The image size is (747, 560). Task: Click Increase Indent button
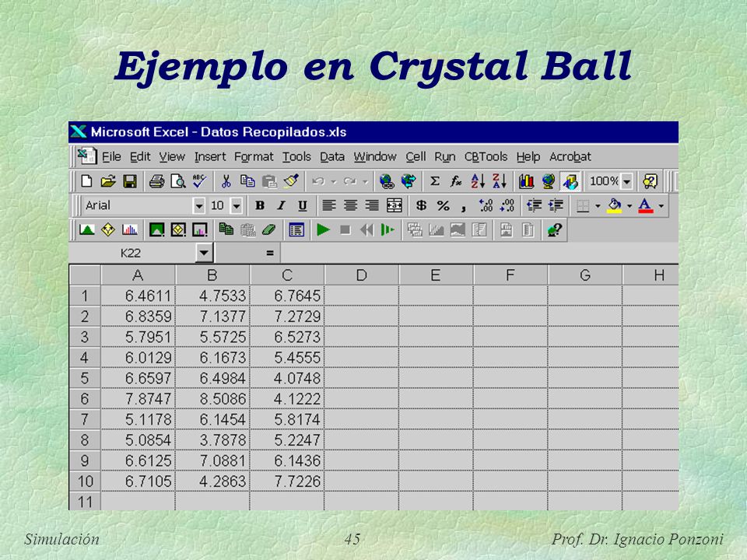click(x=556, y=205)
